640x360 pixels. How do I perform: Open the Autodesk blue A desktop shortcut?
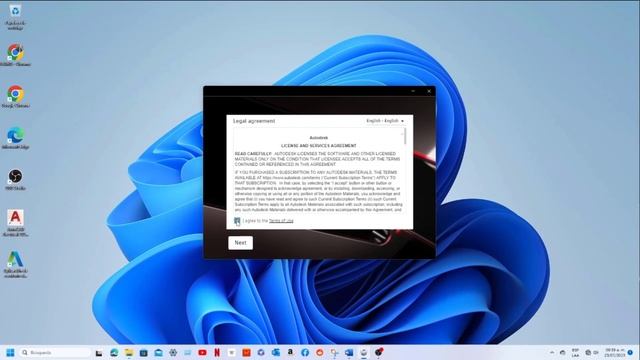pyautogui.click(x=15, y=264)
